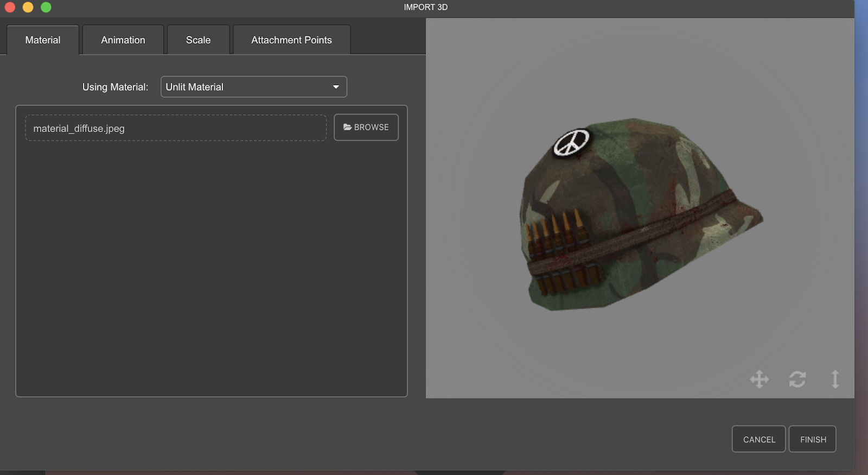Screen dimensions: 868x475
Task: Click the caret arrow of the material dropdown
Action: click(336, 87)
